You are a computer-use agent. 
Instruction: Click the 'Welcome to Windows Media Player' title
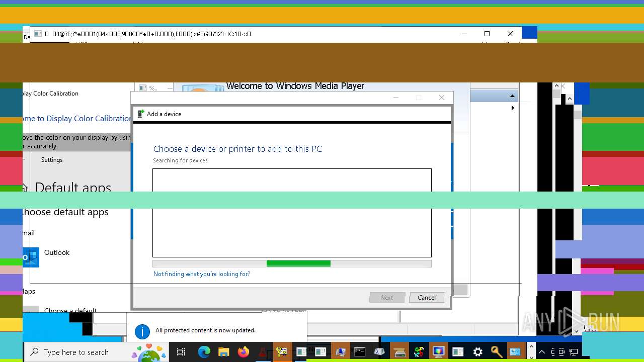tap(295, 86)
